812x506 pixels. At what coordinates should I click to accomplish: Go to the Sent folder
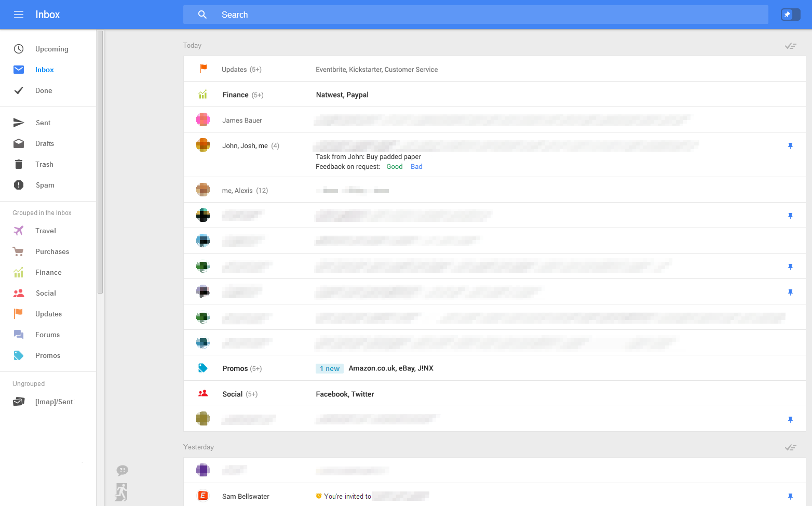point(43,123)
